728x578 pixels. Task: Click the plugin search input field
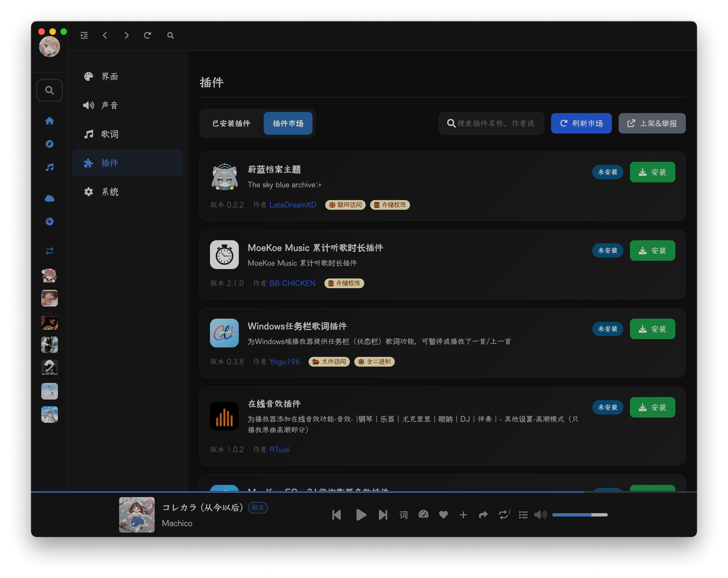491,123
